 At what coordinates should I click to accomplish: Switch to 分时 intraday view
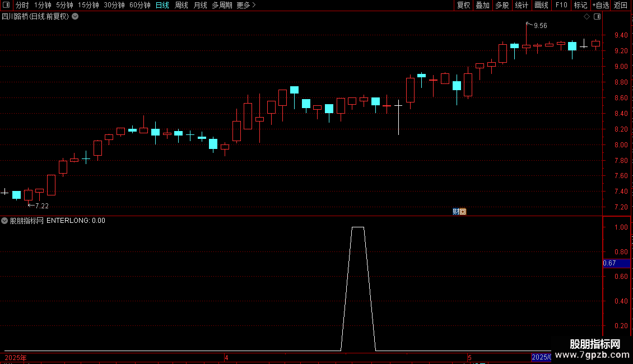(x=22, y=5)
